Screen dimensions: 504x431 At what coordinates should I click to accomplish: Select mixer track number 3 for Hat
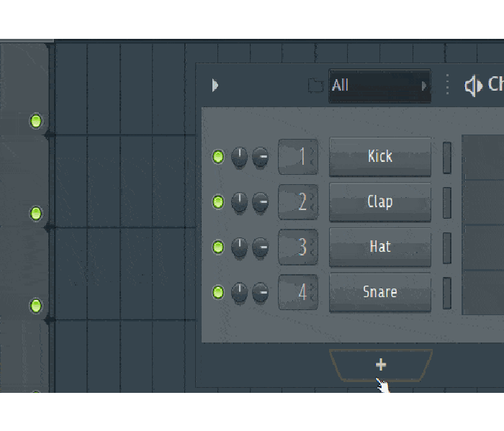click(x=298, y=248)
